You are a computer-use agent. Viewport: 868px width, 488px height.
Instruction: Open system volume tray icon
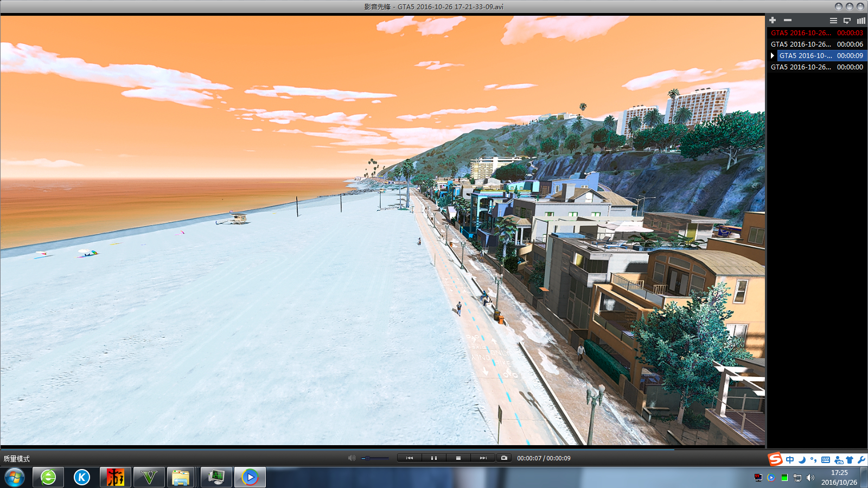click(x=810, y=478)
